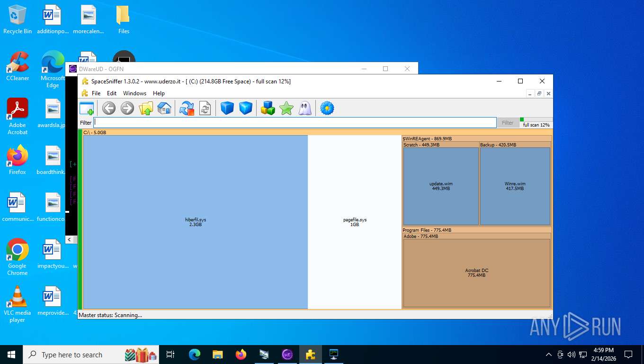Open the Windows Start menu

tap(11, 355)
